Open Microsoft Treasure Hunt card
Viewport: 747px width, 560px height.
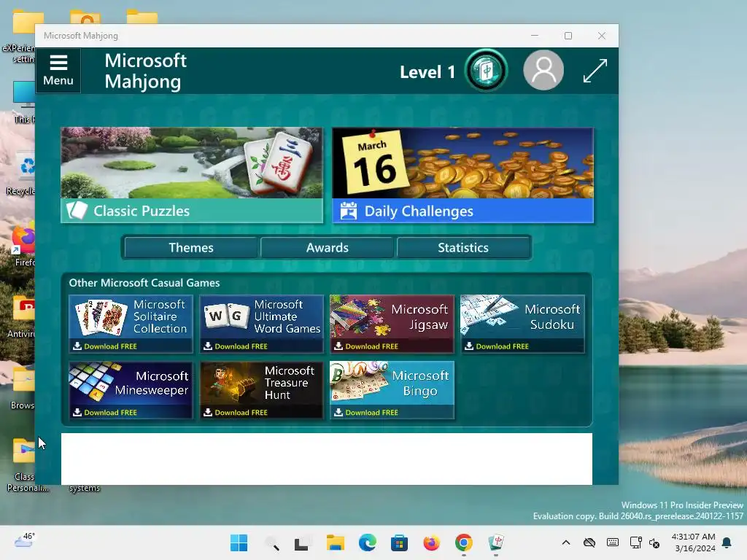point(262,390)
